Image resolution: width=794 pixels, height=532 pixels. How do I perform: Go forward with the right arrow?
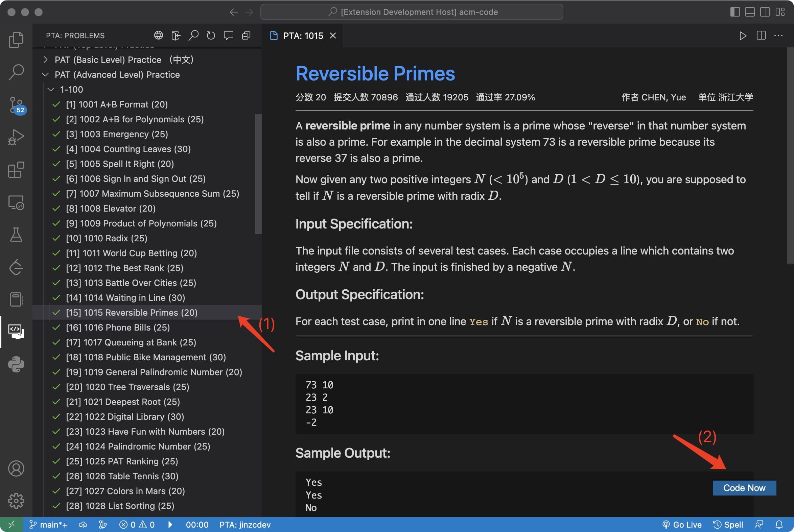[249, 12]
